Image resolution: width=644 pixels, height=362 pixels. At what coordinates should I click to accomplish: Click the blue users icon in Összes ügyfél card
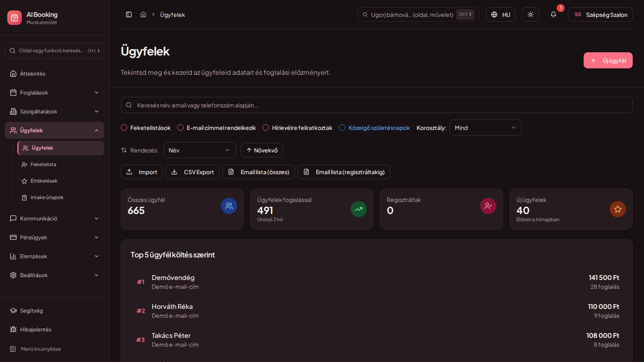tap(229, 206)
